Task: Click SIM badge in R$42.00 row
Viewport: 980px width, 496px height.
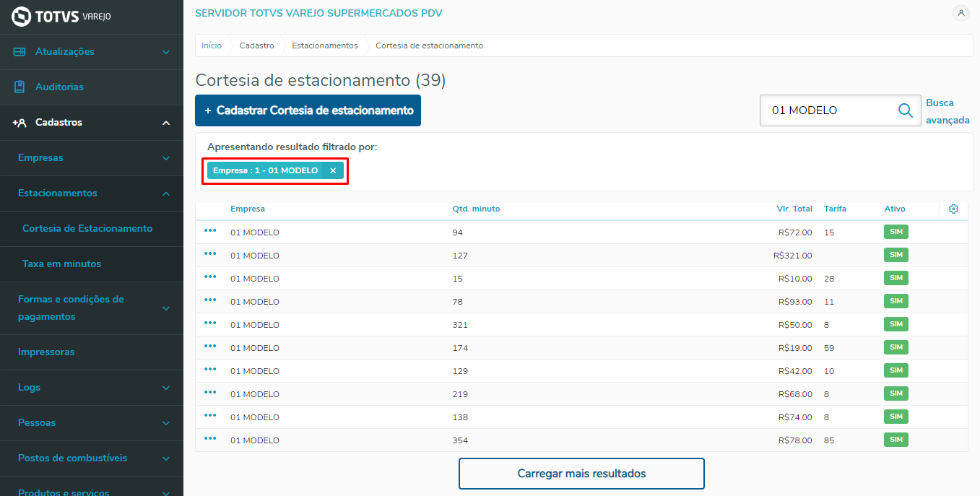Action: click(x=896, y=370)
